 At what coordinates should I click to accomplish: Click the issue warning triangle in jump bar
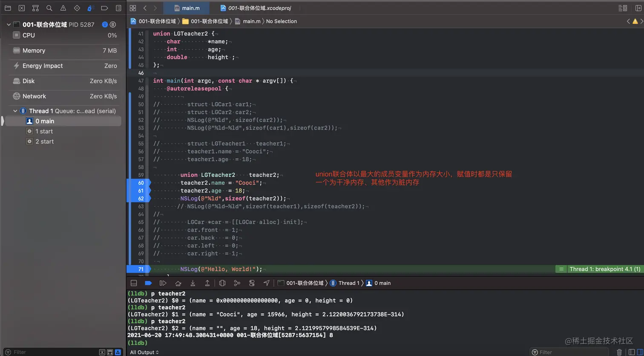pos(635,21)
